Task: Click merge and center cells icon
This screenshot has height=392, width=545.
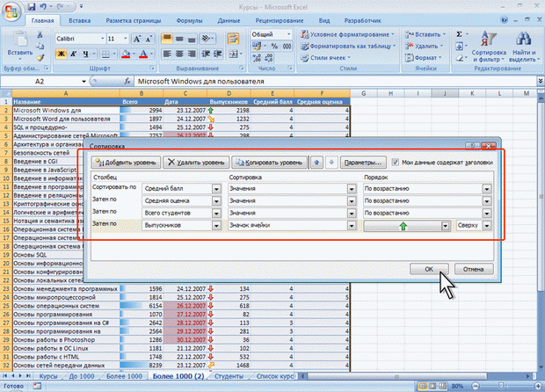Action: coord(234,54)
